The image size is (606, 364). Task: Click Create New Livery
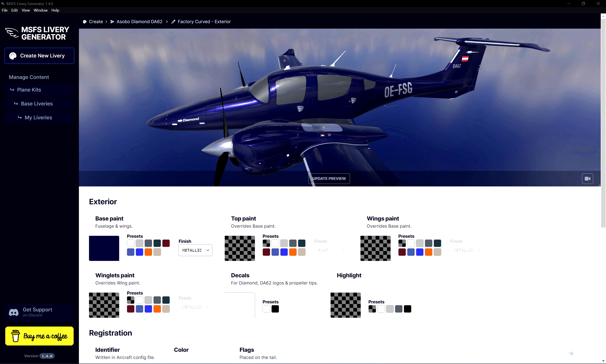point(39,56)
